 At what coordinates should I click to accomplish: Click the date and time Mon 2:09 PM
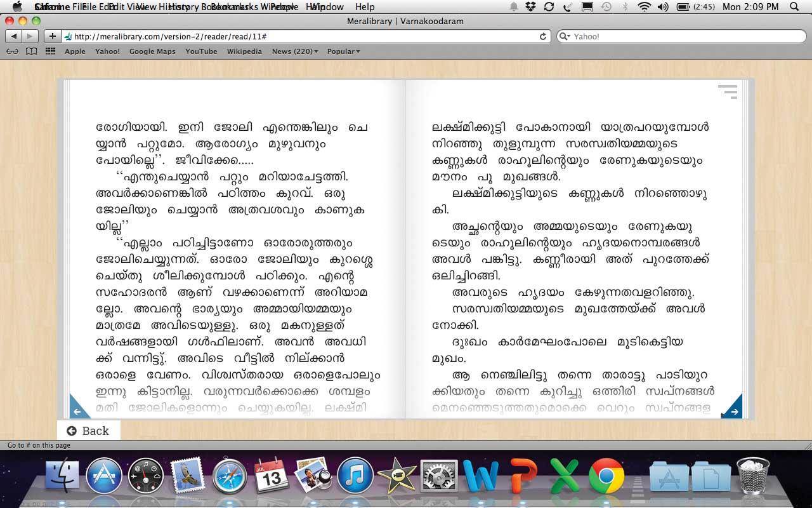(750, 6)
